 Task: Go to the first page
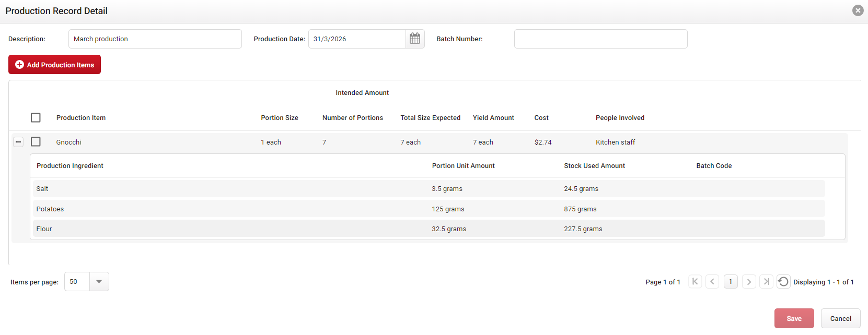click(x=695, y=282)
